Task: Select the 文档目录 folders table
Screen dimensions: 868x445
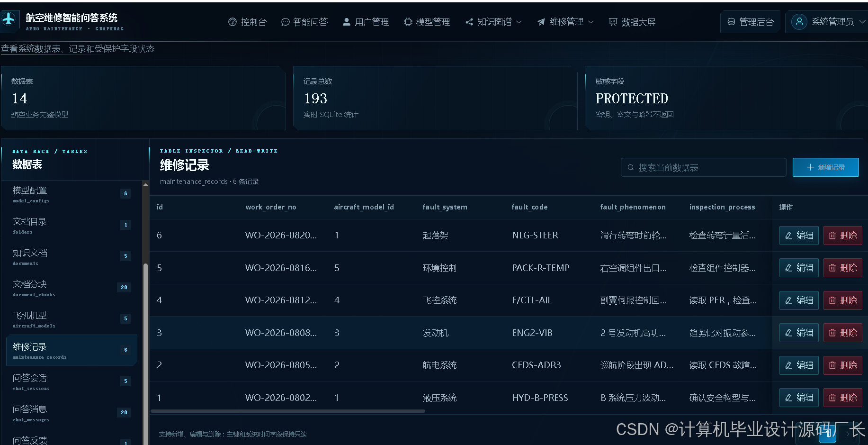Action: point(72,226)
